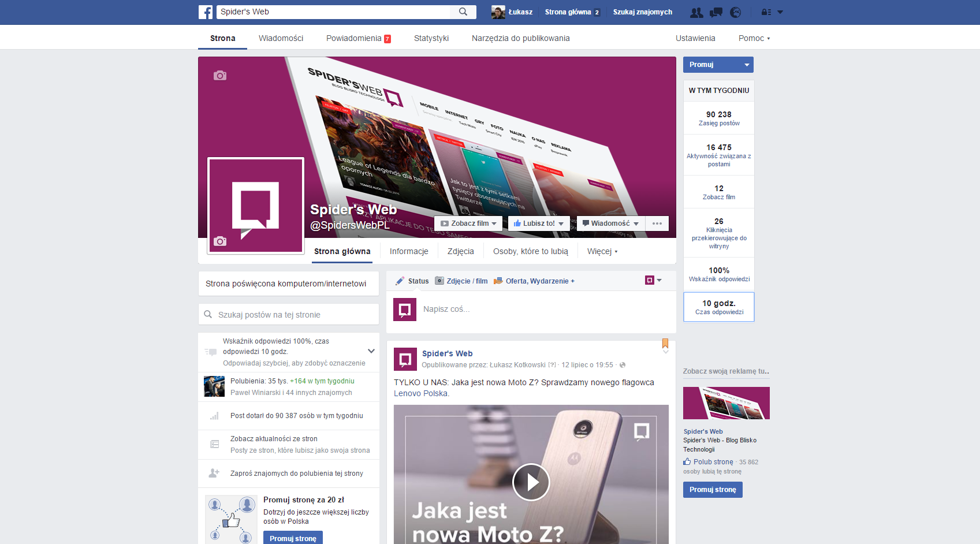Click the 100% Wskaźnik odpowiedzi stat

[719, 274]
